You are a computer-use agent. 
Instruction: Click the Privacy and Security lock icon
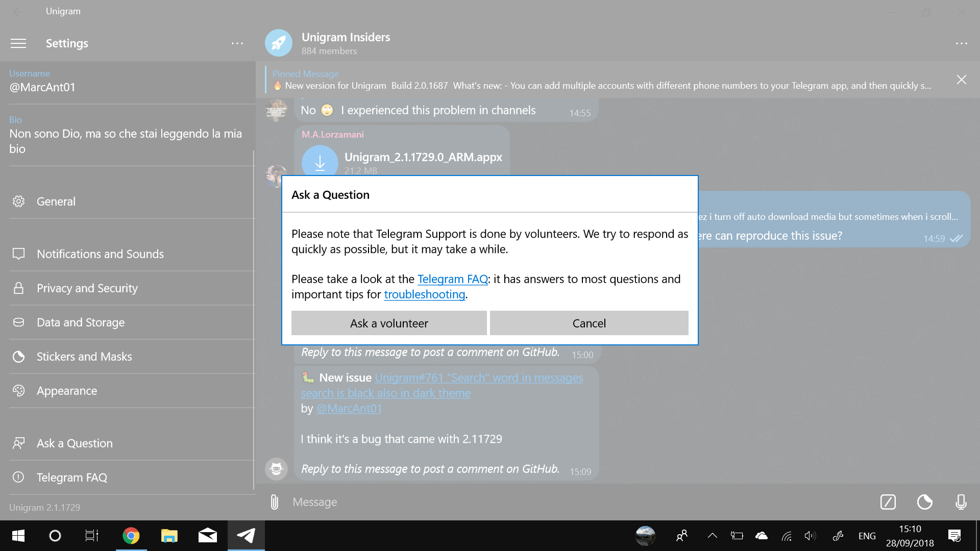18,288
